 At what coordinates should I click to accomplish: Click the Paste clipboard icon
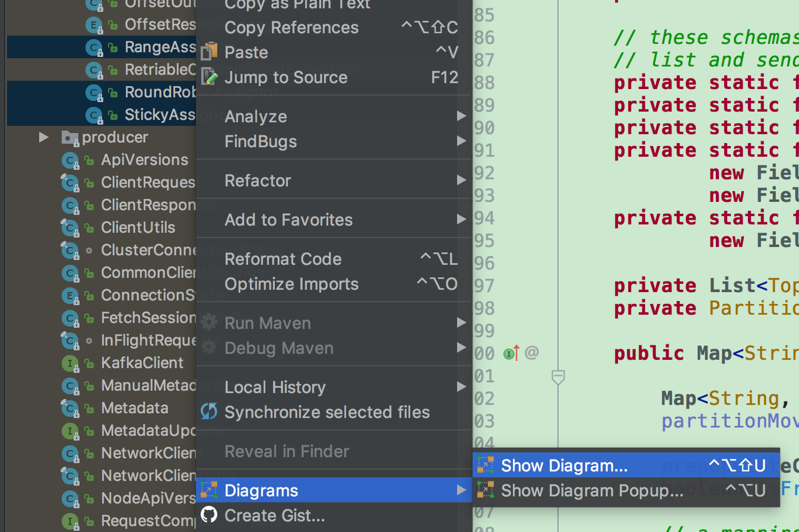click(209, 52)
